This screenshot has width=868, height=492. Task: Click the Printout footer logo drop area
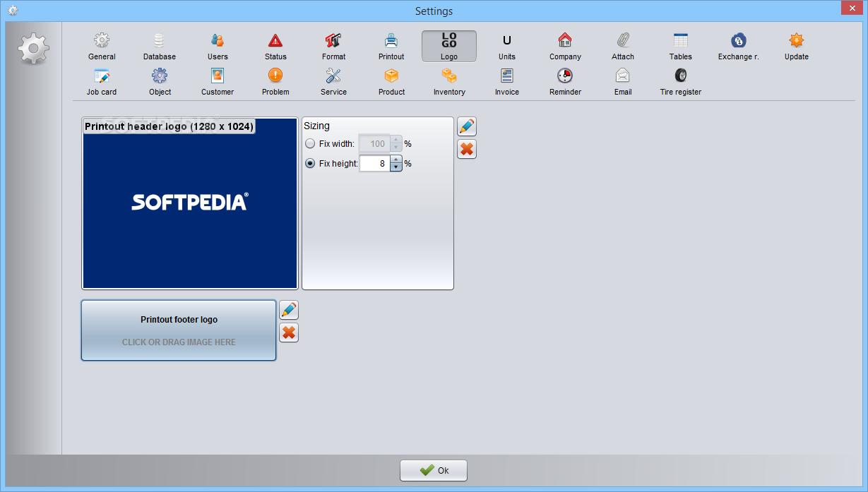coord(179,330)
